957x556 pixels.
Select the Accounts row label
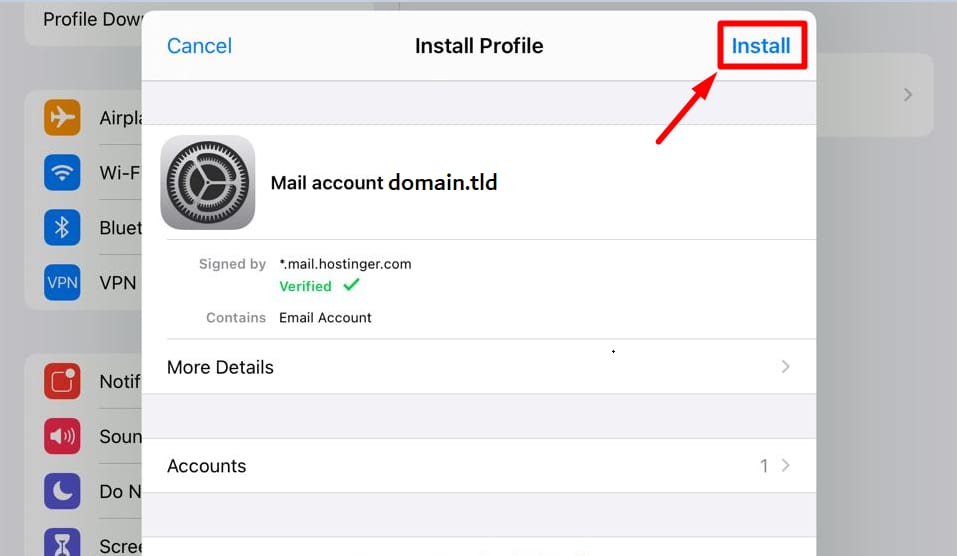pos(206,466)
